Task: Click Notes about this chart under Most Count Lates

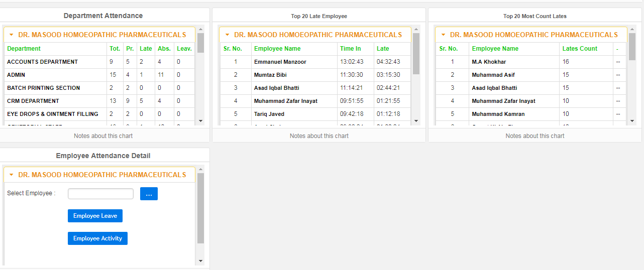Action: [x=535, y=136]
